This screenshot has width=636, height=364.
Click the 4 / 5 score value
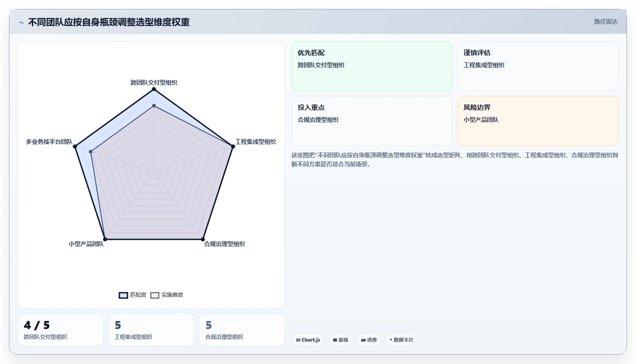(x=37, y=325)
